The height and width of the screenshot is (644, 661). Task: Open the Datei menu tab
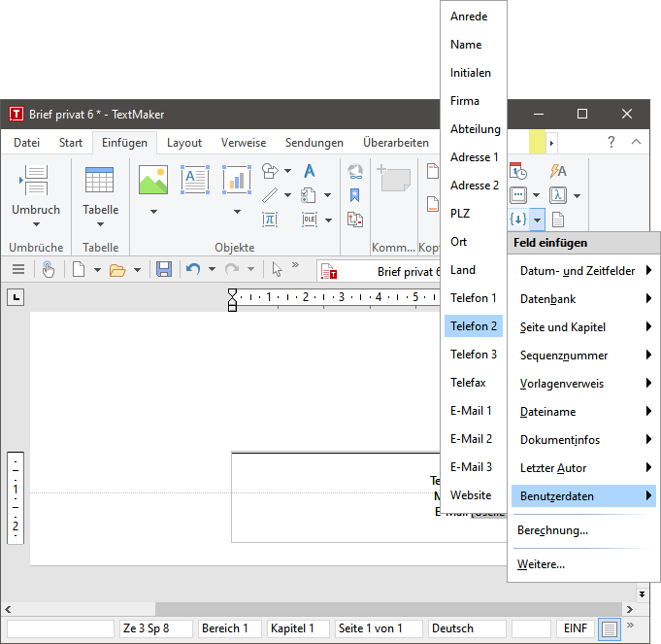[x=26, y=143]
